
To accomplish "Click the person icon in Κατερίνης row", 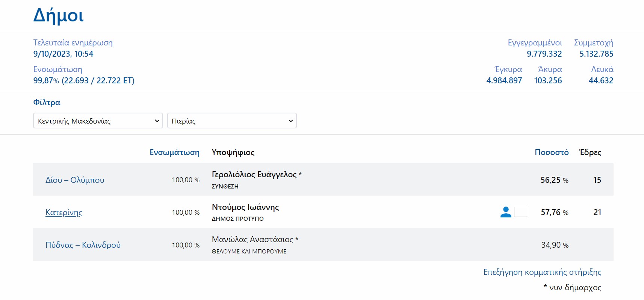I will coord(506,212).
